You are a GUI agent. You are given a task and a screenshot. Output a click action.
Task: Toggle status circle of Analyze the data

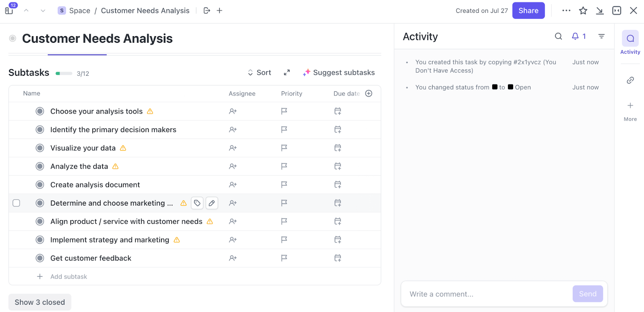40,166
